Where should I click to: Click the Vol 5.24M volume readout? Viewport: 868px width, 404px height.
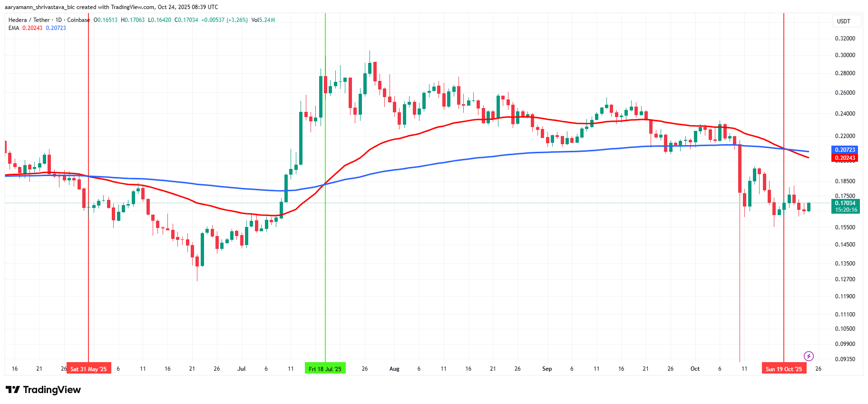263,20
